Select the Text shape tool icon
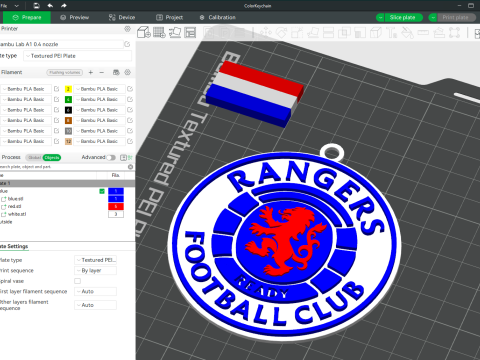The width and height of the screenshot is (480, 360). click(x=392, y=33)
